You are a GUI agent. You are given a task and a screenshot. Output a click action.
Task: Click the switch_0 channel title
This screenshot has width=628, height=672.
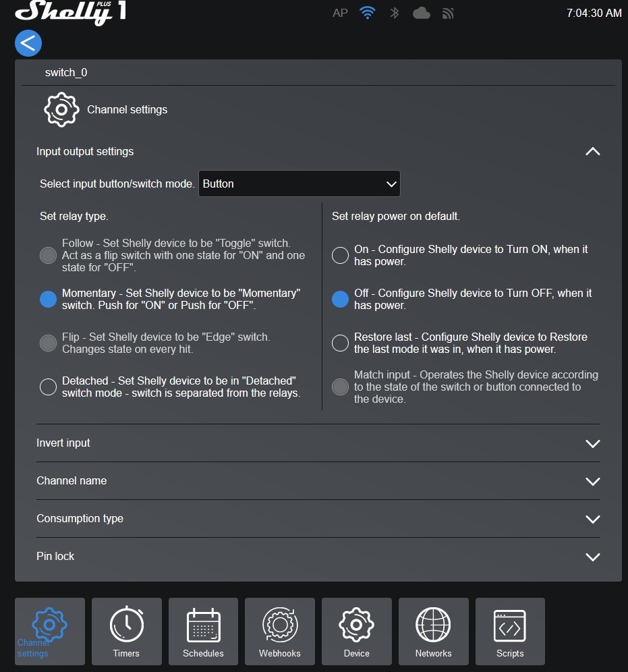(66, 73)
